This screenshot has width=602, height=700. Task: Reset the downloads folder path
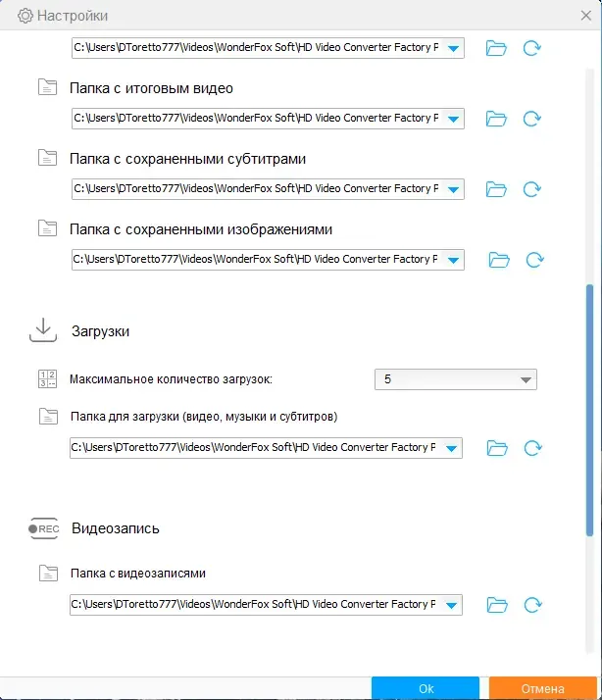[x=533, y=448]
